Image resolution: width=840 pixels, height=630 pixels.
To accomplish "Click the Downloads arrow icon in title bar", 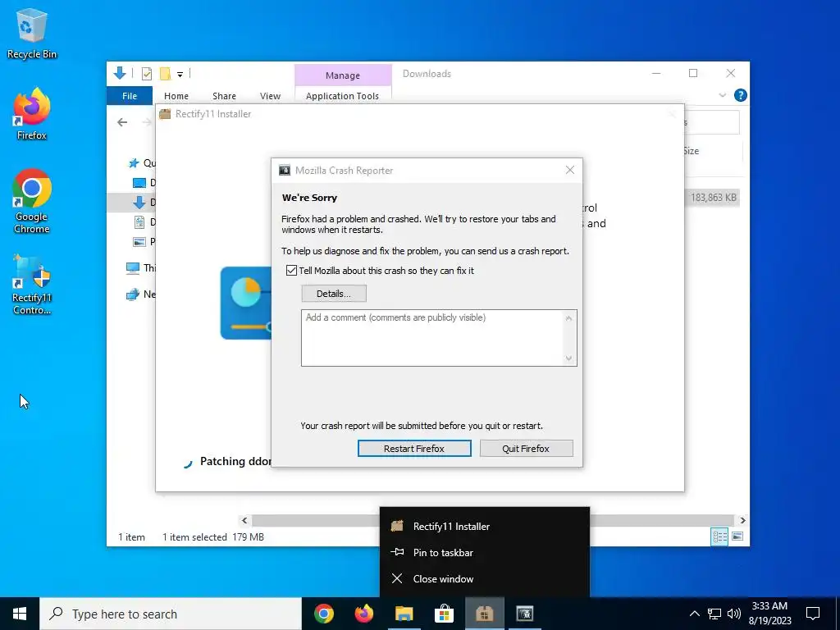I will 120,73.
